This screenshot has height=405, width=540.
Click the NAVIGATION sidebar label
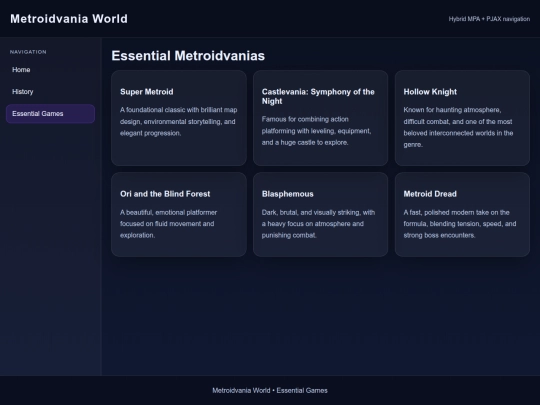click(x=28, y=52)
